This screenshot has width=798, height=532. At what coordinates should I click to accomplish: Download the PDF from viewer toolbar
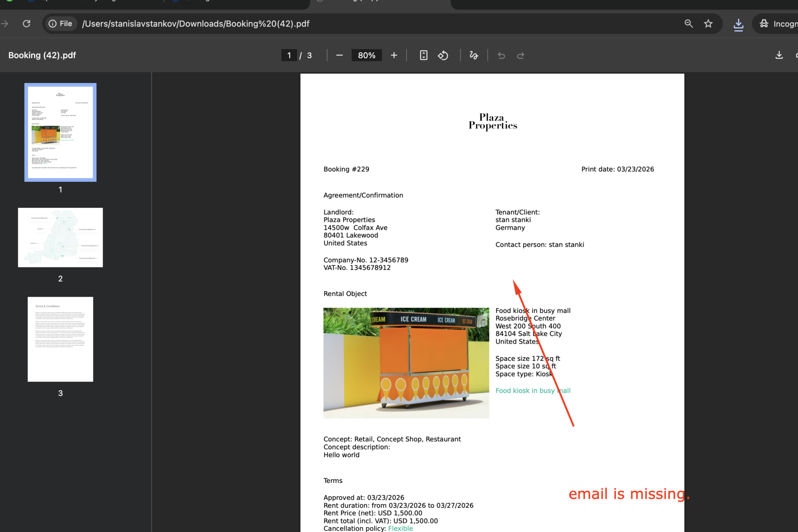pos(778,55)
